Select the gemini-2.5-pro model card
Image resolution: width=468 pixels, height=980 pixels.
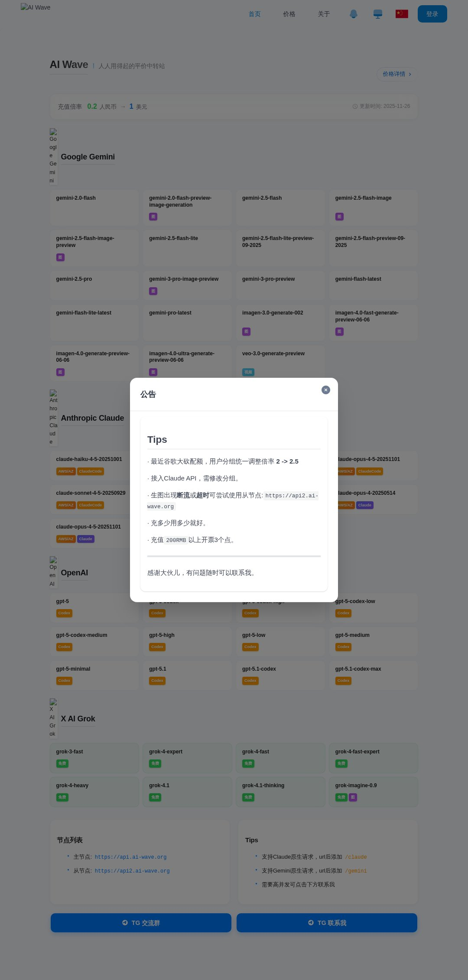click(x=94, y=286)
